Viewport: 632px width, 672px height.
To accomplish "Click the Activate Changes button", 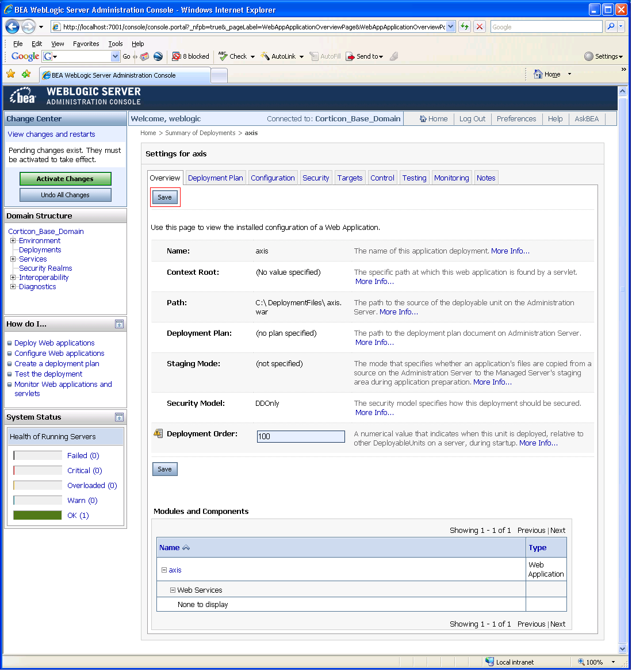I will (65, 179).
